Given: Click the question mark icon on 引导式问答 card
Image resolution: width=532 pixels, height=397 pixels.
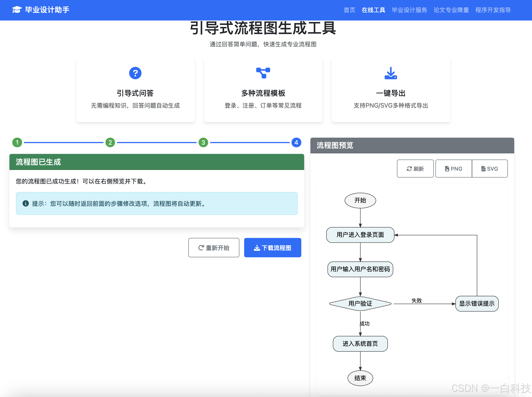Looking at the screenshot, I should [x=135, y=73].
